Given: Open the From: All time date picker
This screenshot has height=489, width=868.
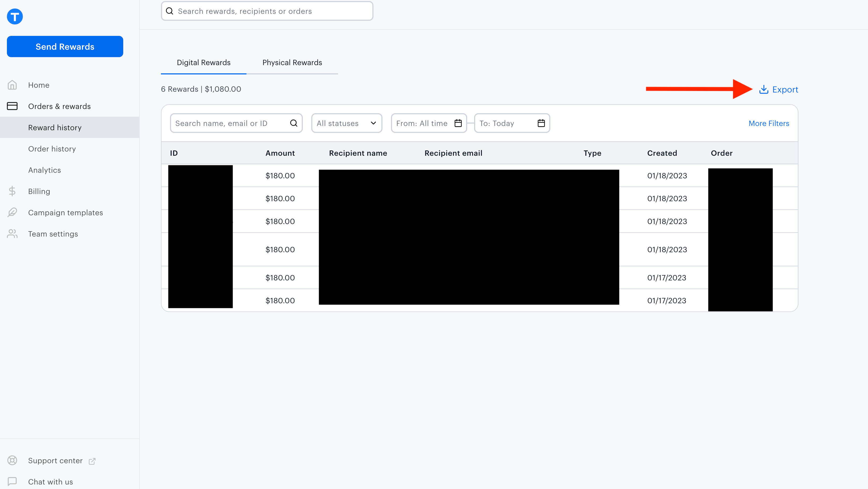Looking at the screenshot, I should click(x=429, y=123).
